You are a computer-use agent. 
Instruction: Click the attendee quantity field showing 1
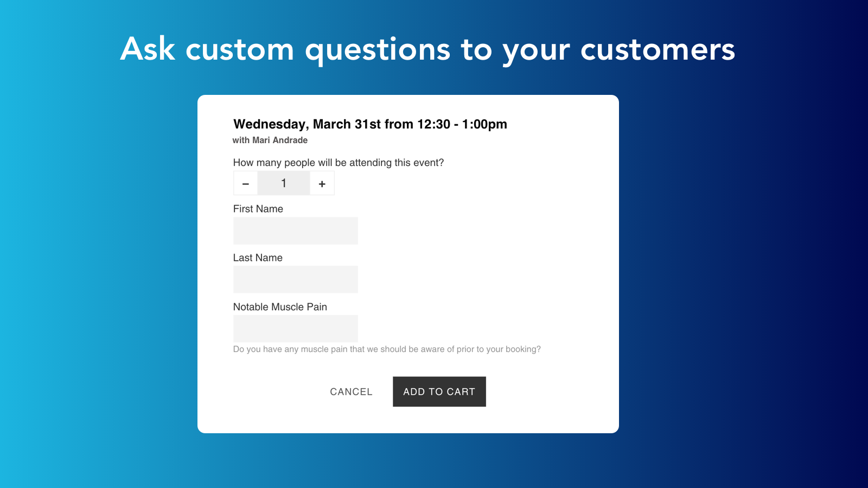click(284, 184)
